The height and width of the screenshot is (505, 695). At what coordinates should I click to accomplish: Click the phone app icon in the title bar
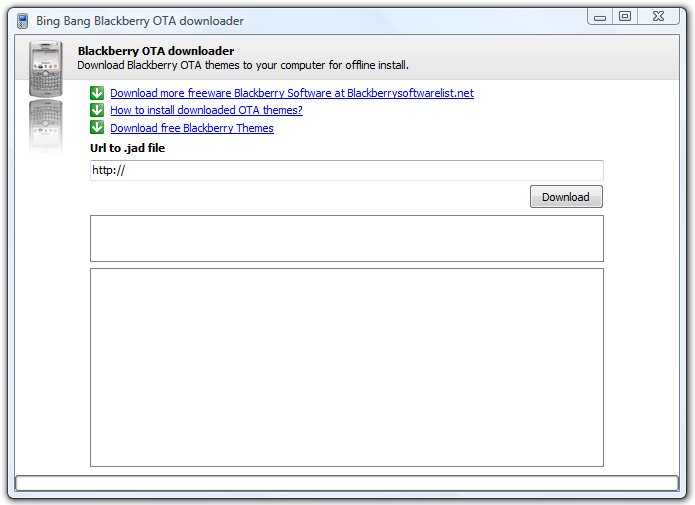[x=22, y=21]
